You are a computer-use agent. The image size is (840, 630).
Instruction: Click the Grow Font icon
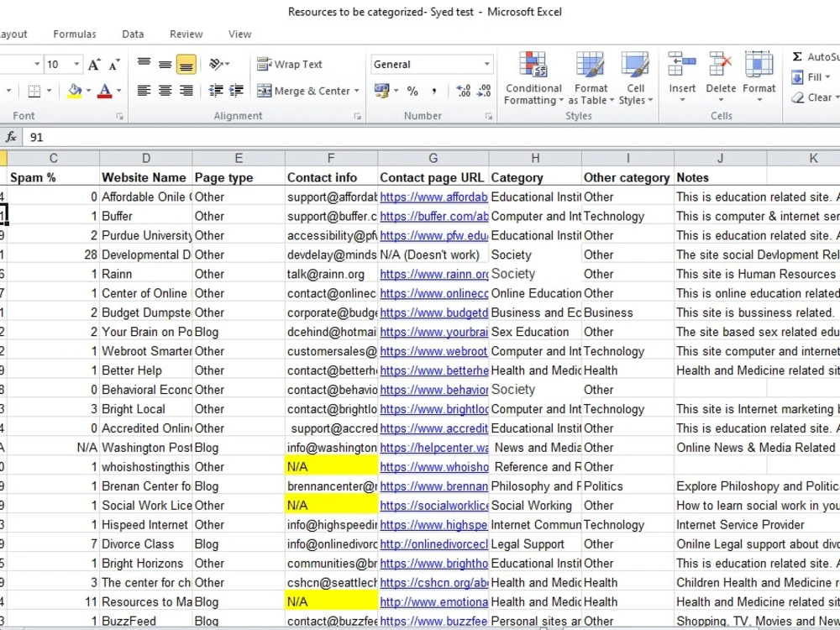[x=94, y=65]
